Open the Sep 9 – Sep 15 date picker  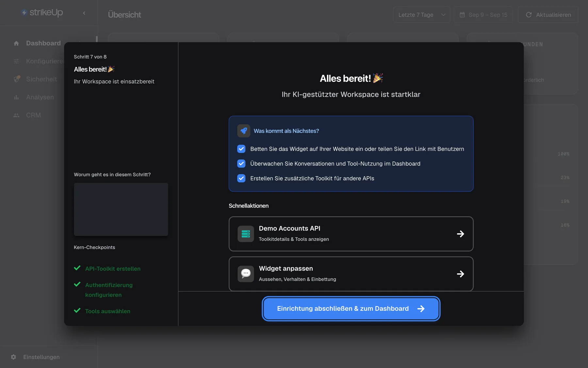483,15
